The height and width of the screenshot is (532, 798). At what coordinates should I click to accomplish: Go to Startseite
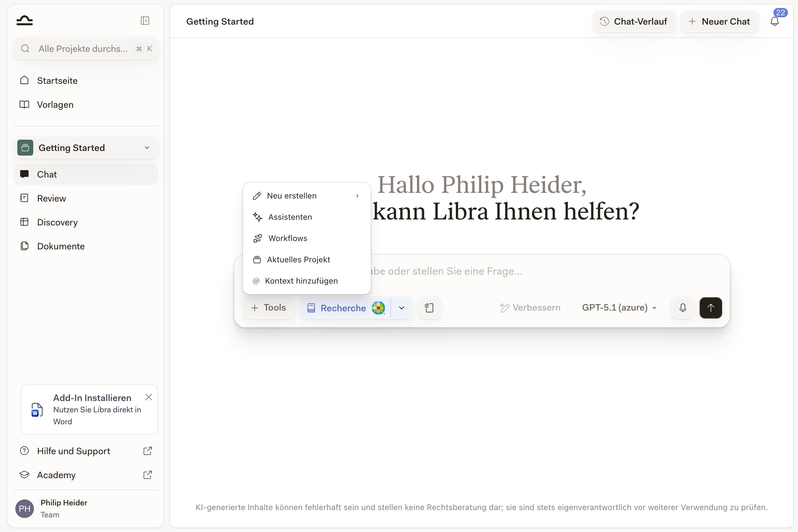tap(86, 80)
